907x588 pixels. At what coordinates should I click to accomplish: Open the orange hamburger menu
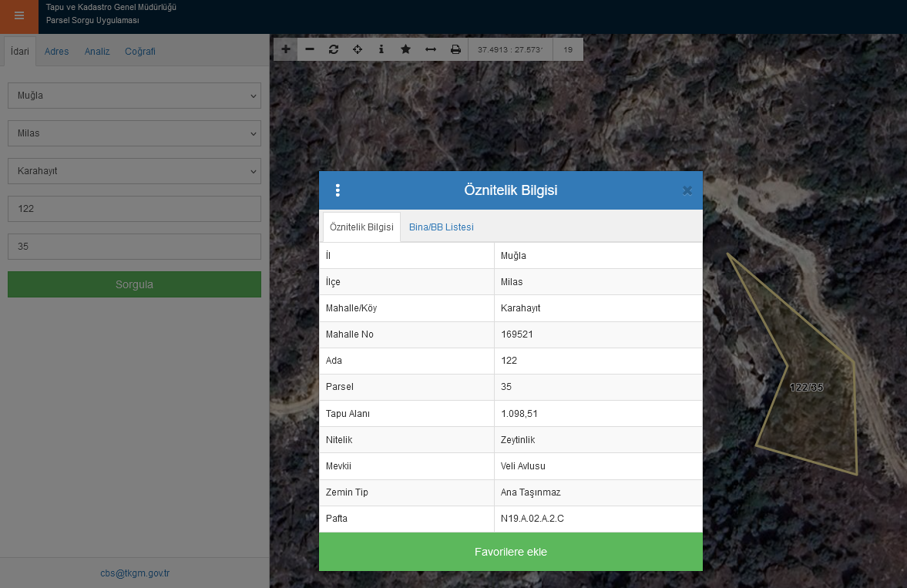(19, 16)
